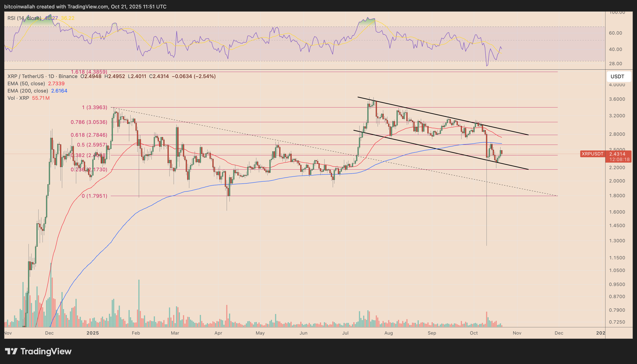Image resolution: width=637 pixels, height=364 pixels.
Task: Click the 0 (1.7951) Fibonacci base label
Action: click(x=94, y=196)
